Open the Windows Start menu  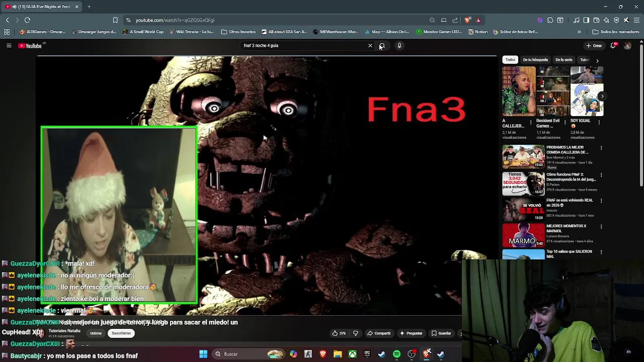[203, 354]
